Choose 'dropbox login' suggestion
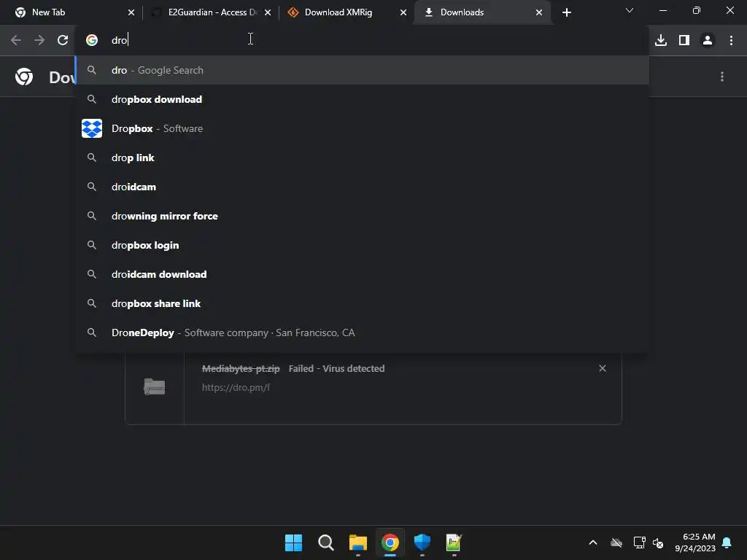Image resolution: width=747 pixels, height=560 pixels. tap(362, 245)
